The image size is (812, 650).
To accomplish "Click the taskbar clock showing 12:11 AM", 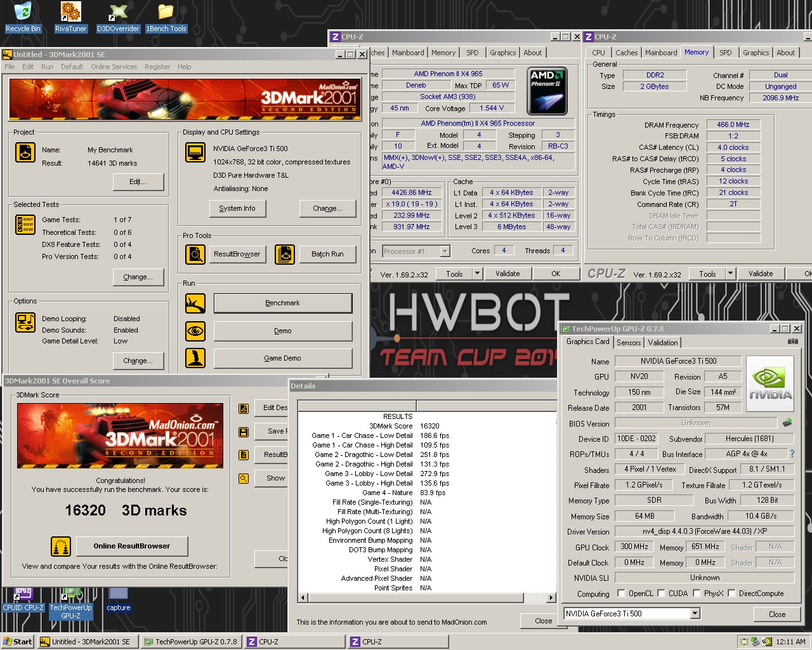I will (790, 642).
